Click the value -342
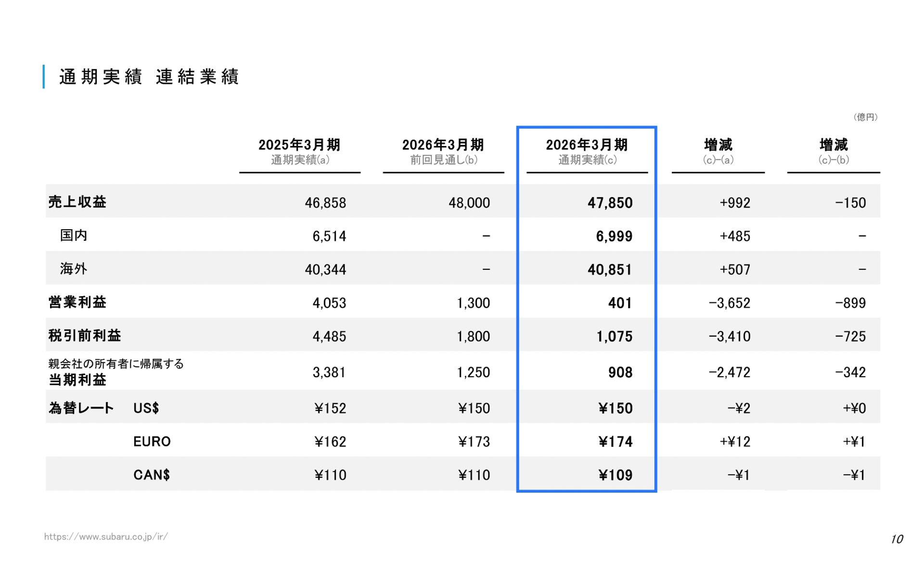 pyautogui.click(x=850, y=372)
